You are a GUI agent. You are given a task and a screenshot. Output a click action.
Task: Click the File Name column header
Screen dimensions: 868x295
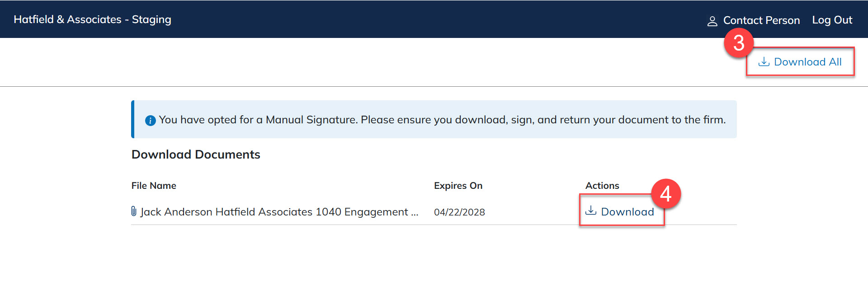point(154,186)
